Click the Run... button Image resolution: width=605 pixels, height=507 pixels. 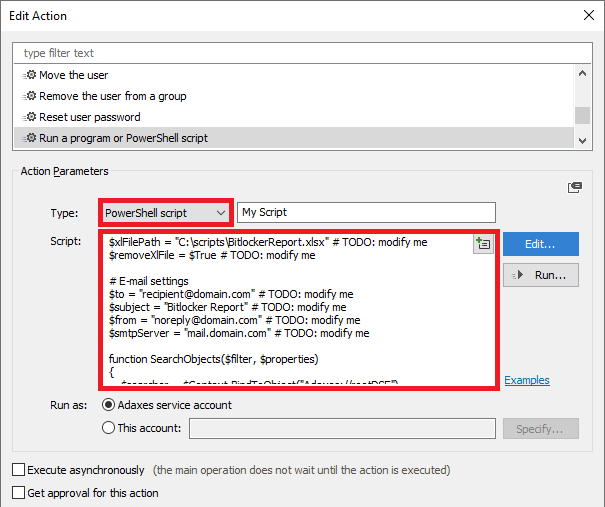click(x=541, y=275)
